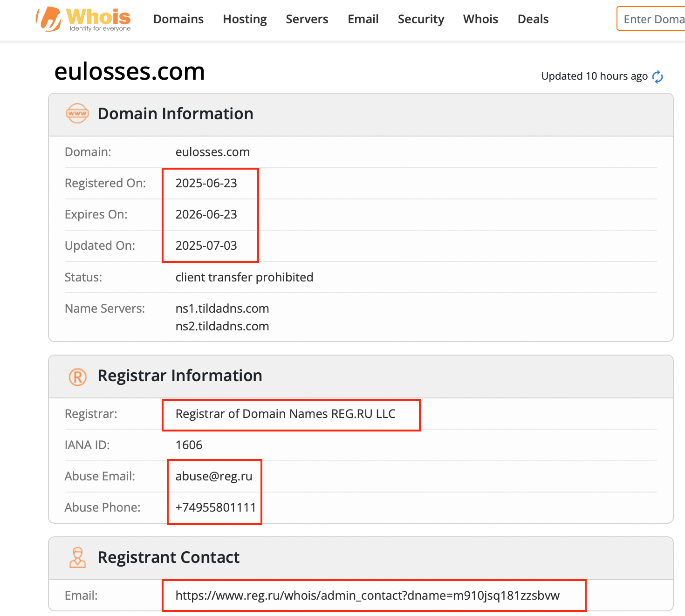Open the Whois menu item
The width and height of the screenshot is (685, 616).
[x=480, y=19]
